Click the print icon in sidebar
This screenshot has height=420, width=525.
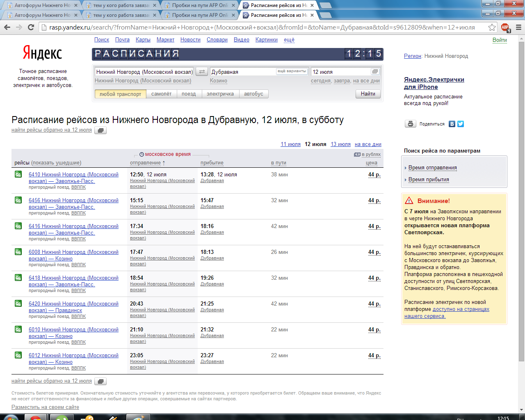[x=411, y=124]
